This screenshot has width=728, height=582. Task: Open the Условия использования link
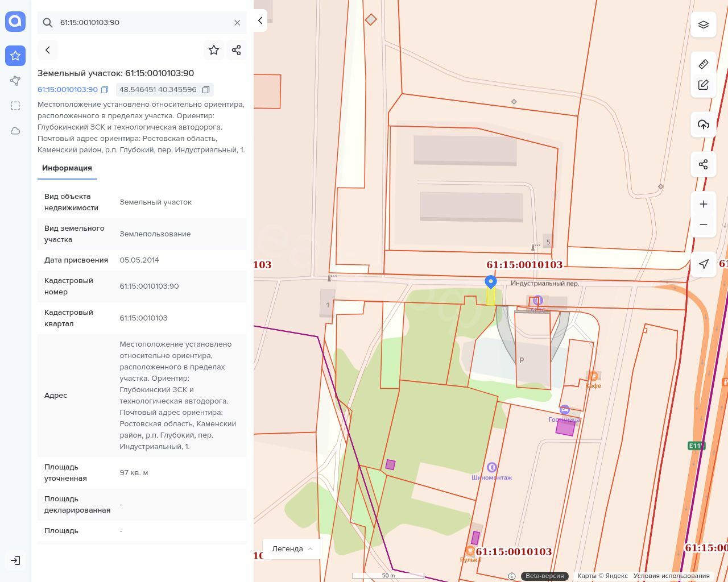[x=671, y=576]
